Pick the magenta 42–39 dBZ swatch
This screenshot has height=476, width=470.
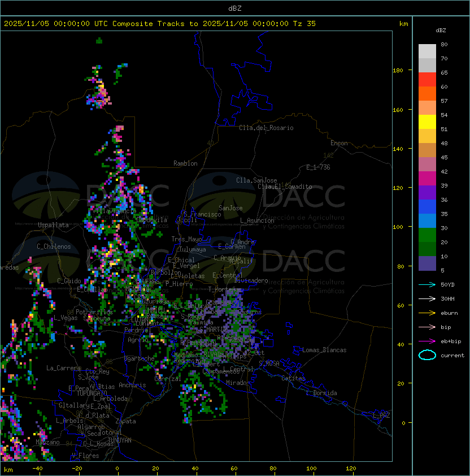pyautogui.click(x=427, y=178)
